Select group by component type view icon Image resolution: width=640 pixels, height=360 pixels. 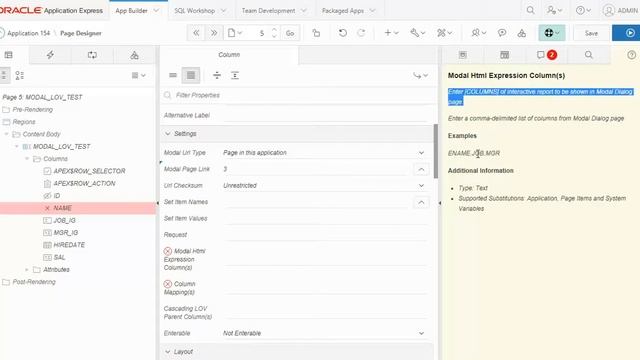pyautogui.click(x=19, y=75)
